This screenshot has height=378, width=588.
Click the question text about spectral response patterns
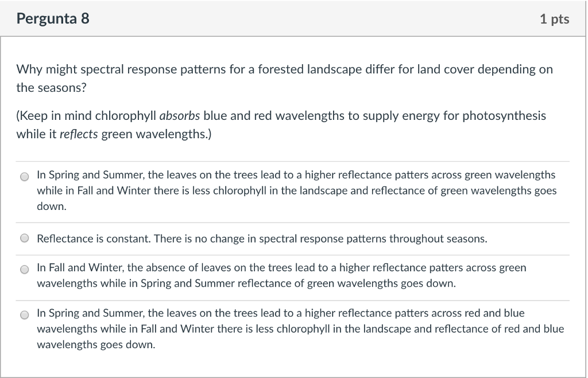(284, 78)
